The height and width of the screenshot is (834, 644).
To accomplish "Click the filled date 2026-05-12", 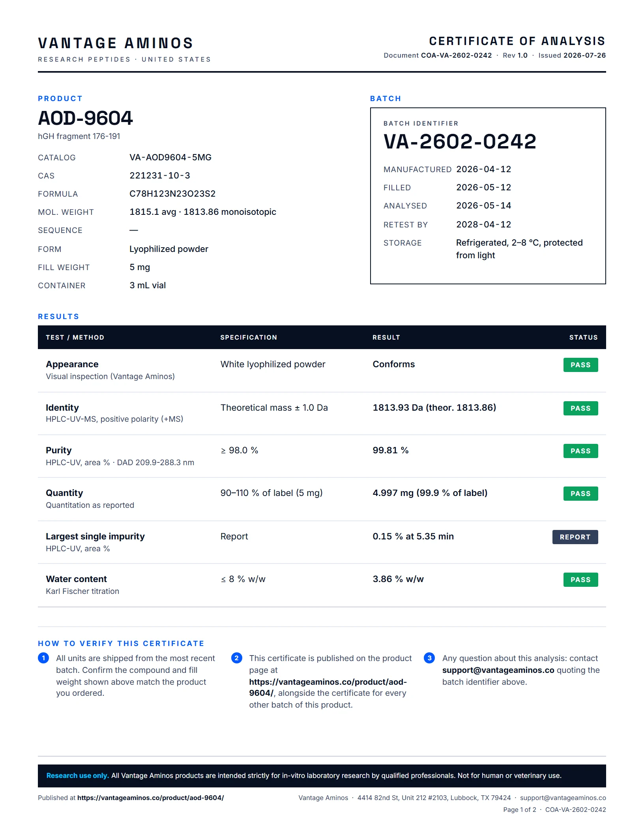I will (x=483, y=187).
